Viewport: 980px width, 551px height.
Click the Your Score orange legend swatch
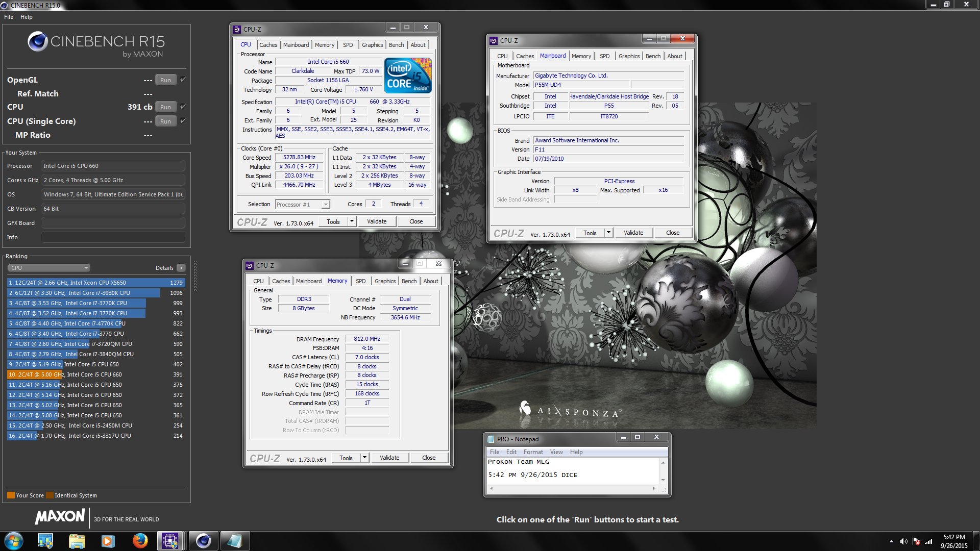pos(11,495)
